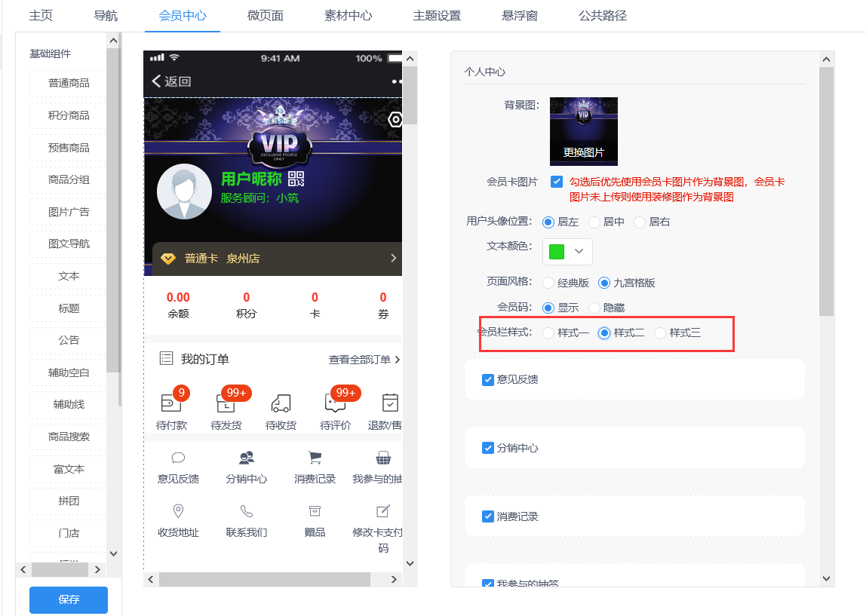Select 样式三 member bar style
This screenshot has width=866, height=616.
tap(660, 333)
